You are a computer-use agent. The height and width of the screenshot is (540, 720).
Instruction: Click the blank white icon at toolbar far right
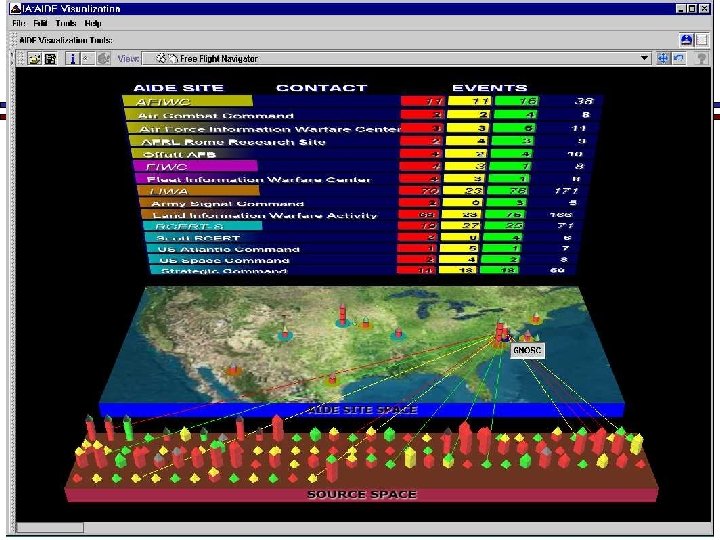pyautogui.click(x=701, y=40)
